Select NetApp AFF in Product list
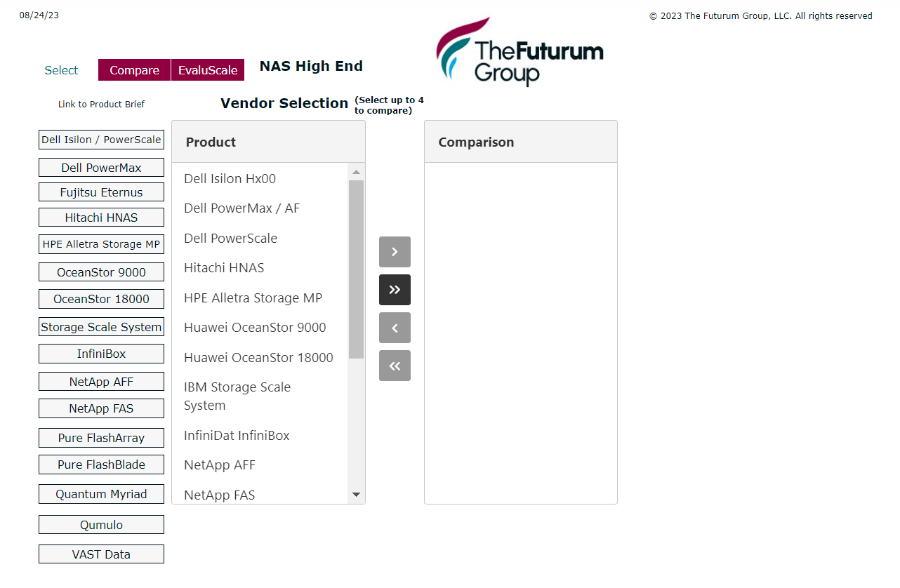Viewport: 900px width, 588px height. click(260, 465)
